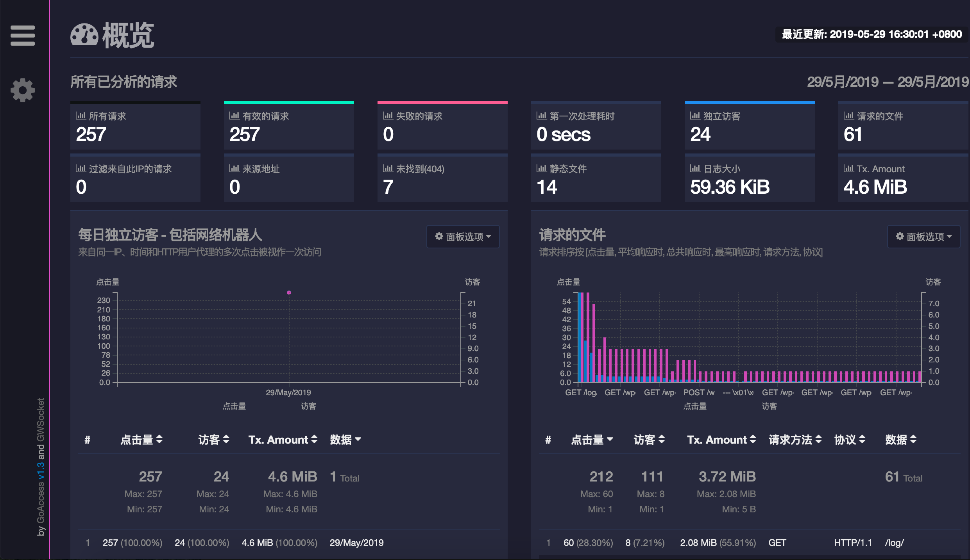Expand 数据 column dropdown in visitors table

coord(345,440)
